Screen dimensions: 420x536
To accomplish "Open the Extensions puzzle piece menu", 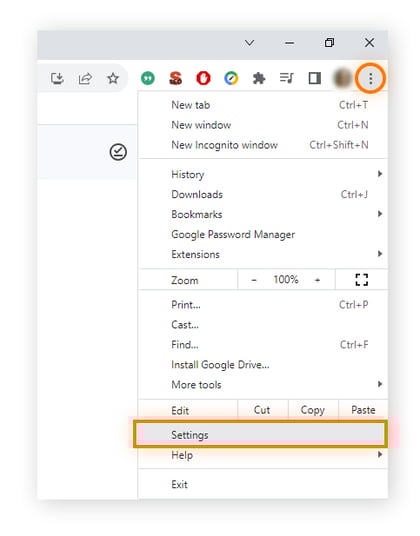I will coord(259,79).
